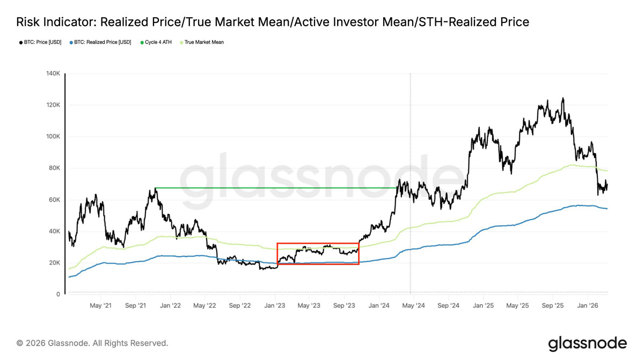The height and width of the screenshot is (362, 644).
Task: Click the May '21 x-axis label
Action: 100,306
